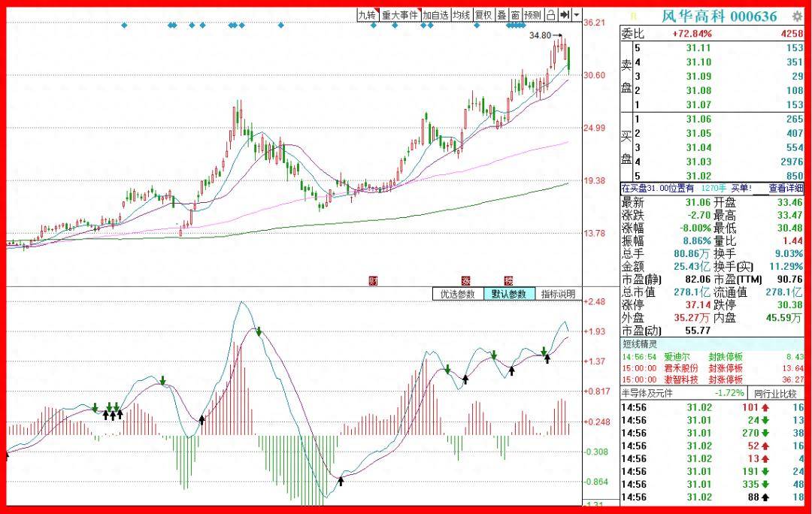Viewport: 812px width, 514px height.
Task: Click the green down arrow beside trade 24
Action: (765, 420)
